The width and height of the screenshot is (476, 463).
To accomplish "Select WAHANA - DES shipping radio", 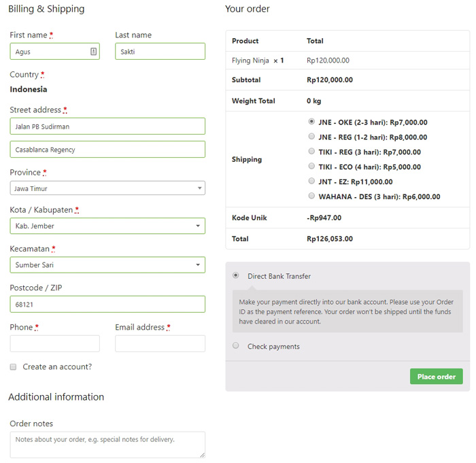I will click(311, 196).
